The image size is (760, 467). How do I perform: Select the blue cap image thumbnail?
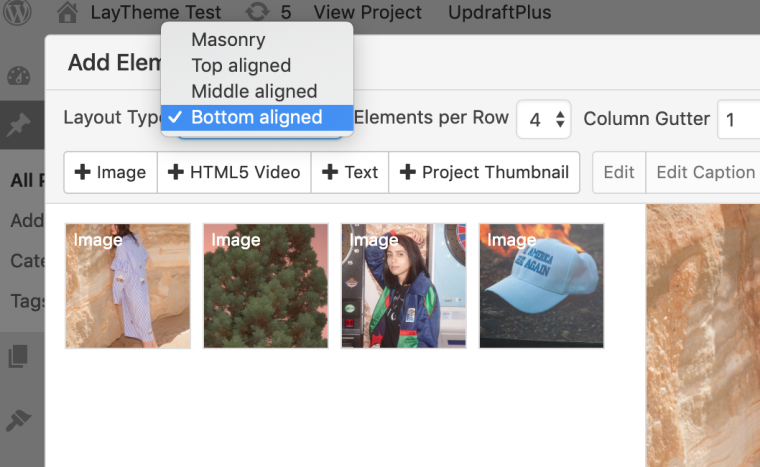click(541, 285)
